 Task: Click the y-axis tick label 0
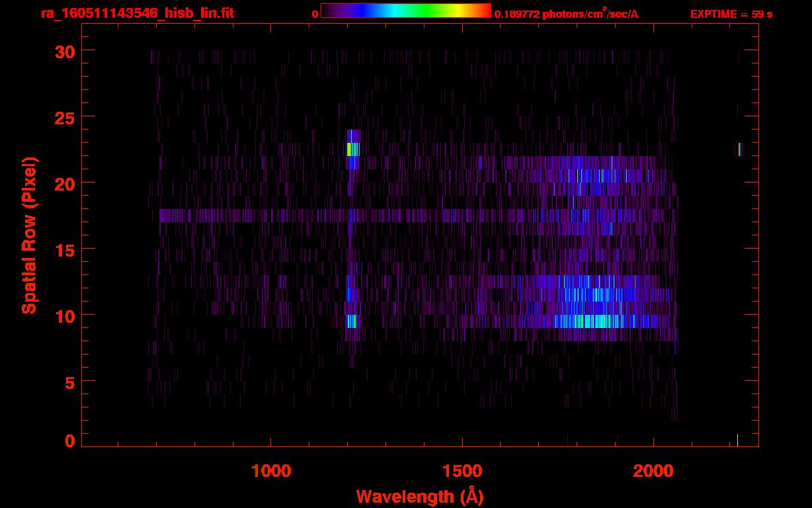click(x=69, y=441)
